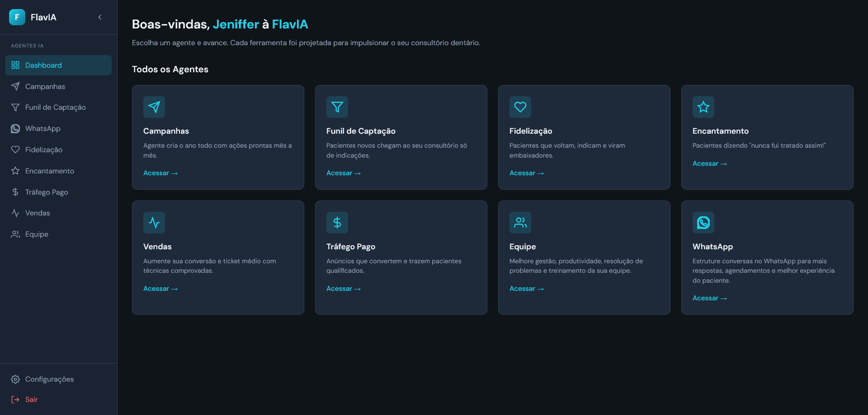Click the settings gear icon for Configurações
Screen dimensions: 868x415
pyautogui.click(x=15, y=379)
